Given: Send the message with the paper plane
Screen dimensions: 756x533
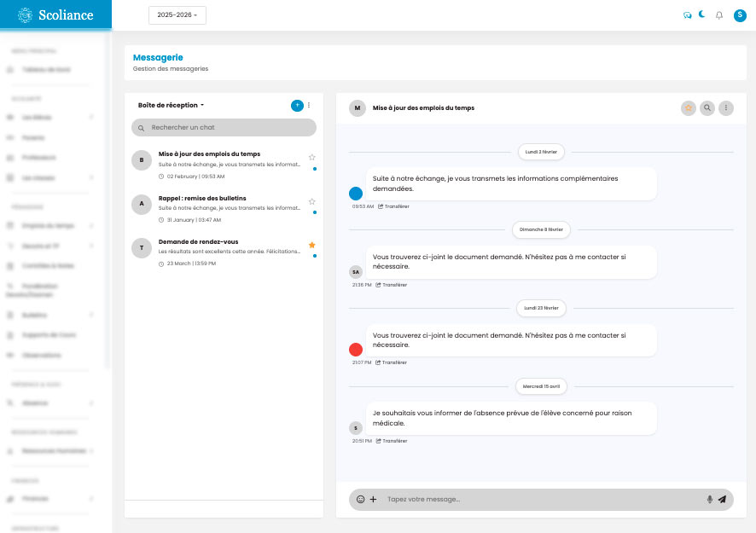Looking at the screenshot, I should tap(722, 499).
